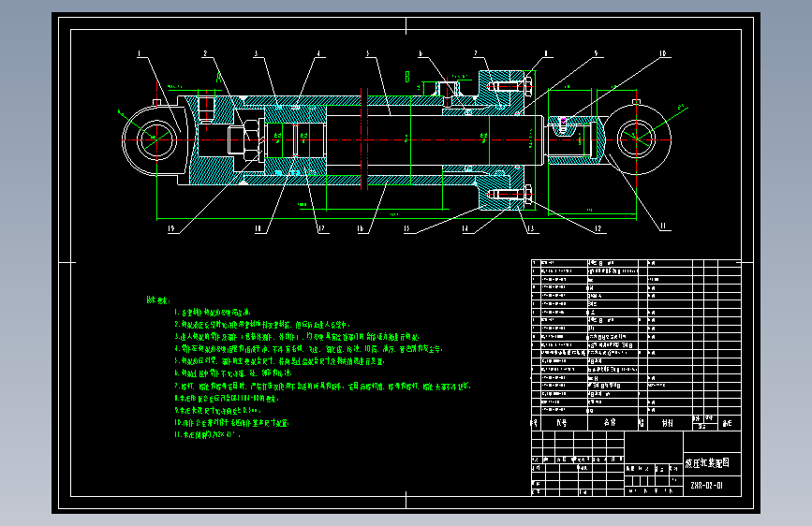This screenshot has width=812, height=526.
Task: Click part balloon number 8
Action: [x=545, y=53]
